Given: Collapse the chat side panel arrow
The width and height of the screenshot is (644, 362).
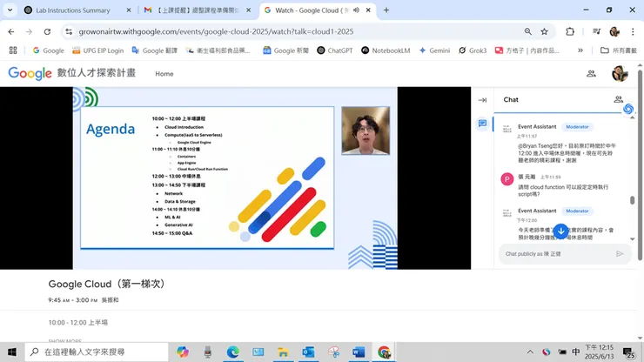Looking at the screenshot, I should coord(482,100).
